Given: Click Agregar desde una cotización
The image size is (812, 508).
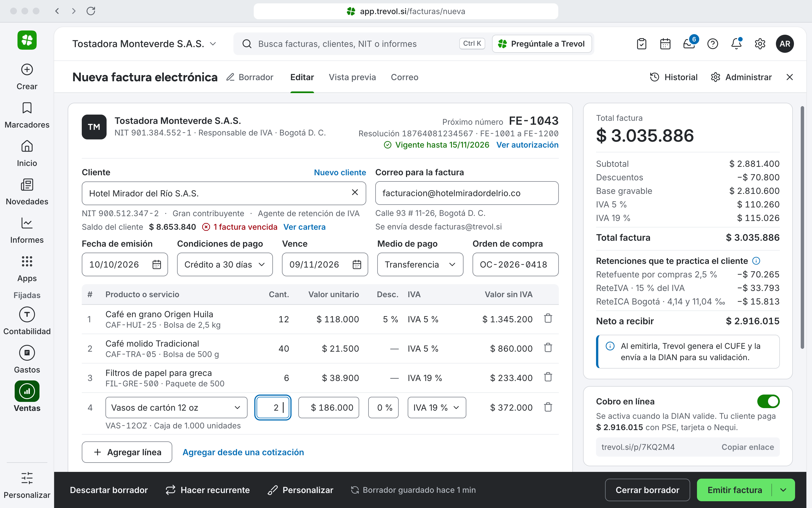Looking at the screenshot, I should click(x=243, y=452).
